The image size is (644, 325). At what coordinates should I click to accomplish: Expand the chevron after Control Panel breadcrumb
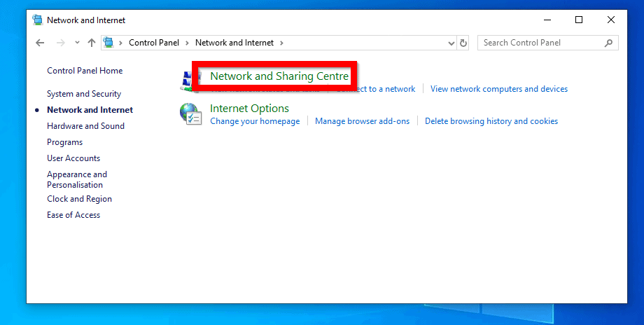(187, 43)
